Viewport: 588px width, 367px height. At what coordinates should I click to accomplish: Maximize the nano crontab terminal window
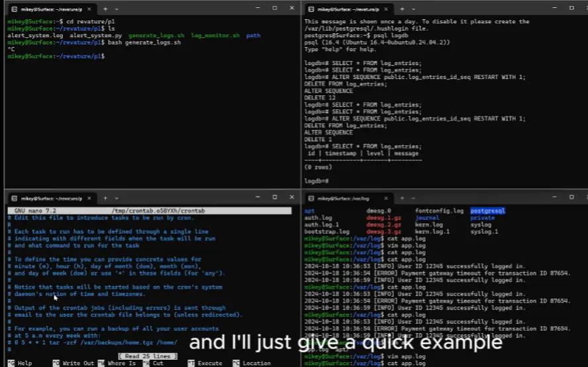275,197
